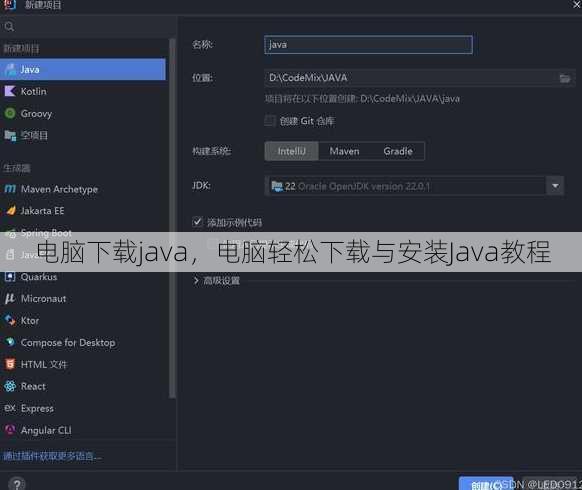Click Express text entry
582x490 pixels.
pyautogui.click(x=37, y=408)
